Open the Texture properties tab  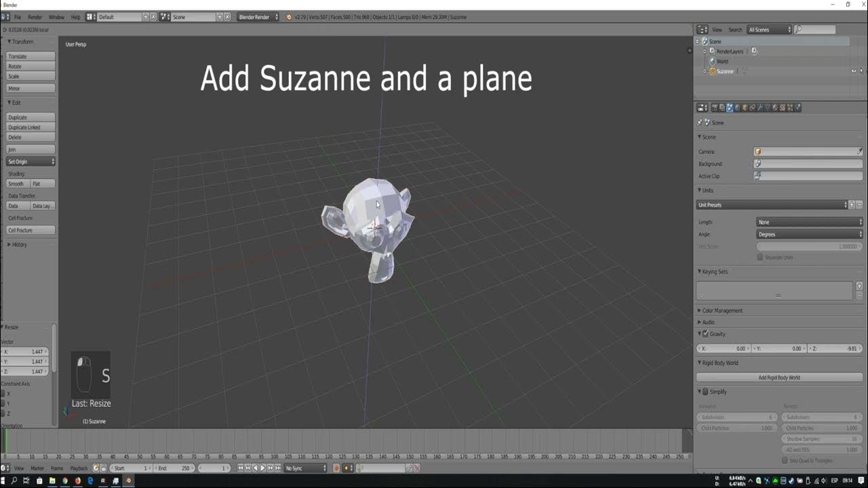pos(783,108)
